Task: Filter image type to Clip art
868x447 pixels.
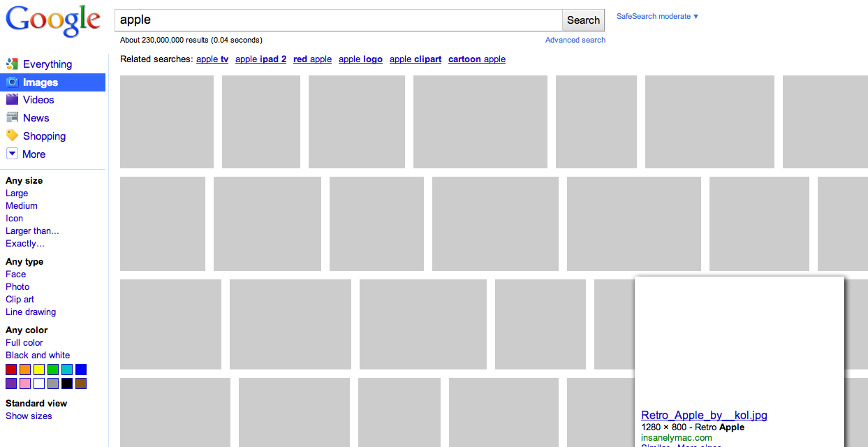Action: tap(20, 300)
